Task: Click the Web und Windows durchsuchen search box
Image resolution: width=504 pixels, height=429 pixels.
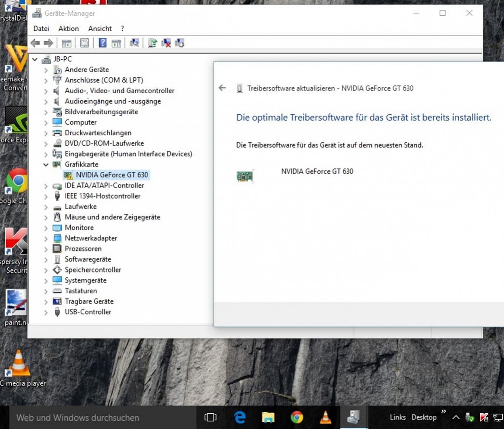Action: [x=102, y=418]
